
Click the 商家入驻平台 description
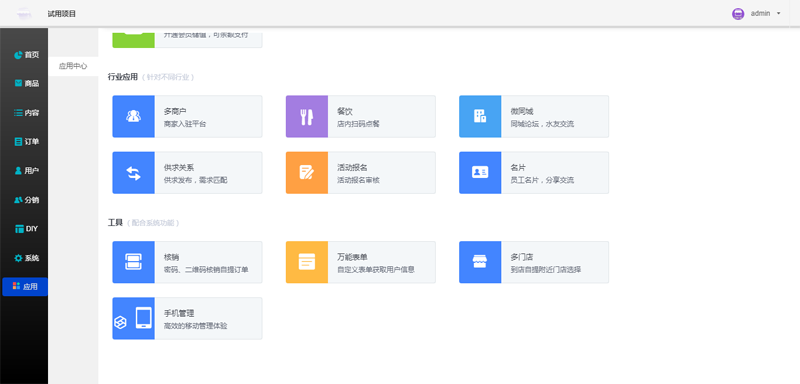coord(185,124)
